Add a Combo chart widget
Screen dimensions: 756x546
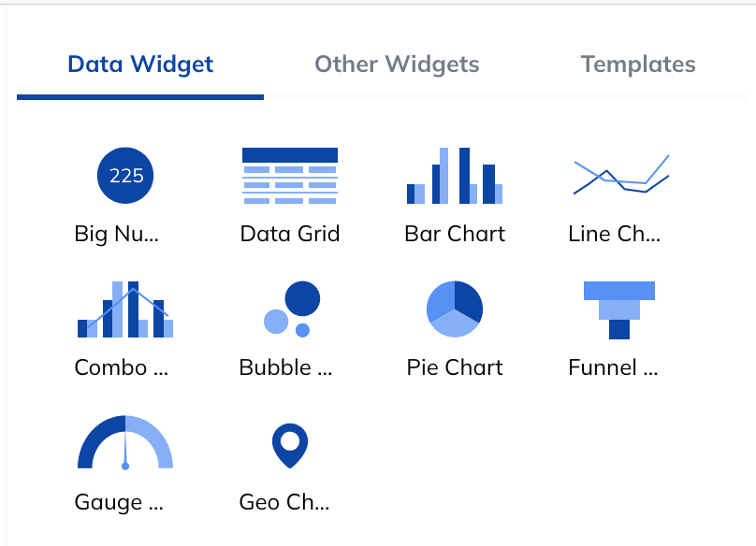point(124,309)
